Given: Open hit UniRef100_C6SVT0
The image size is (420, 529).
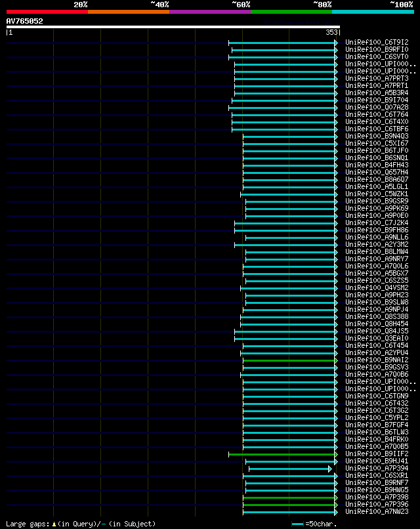Looking at the screenshot, I should pos(377,56).
